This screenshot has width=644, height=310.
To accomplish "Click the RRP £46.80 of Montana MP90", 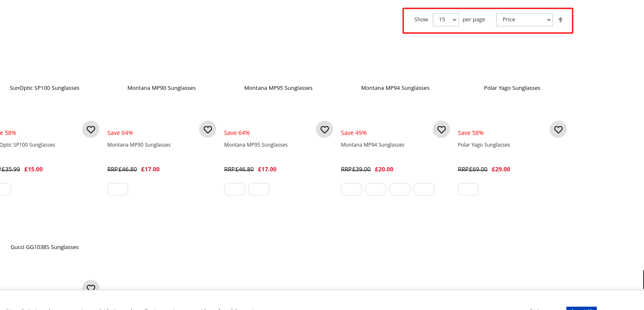I will 122,169.
